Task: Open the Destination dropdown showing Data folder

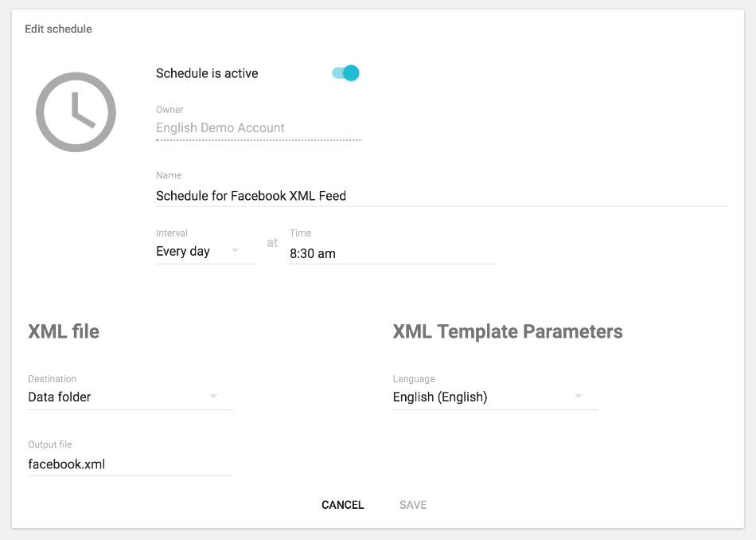Action: (119, 397)
